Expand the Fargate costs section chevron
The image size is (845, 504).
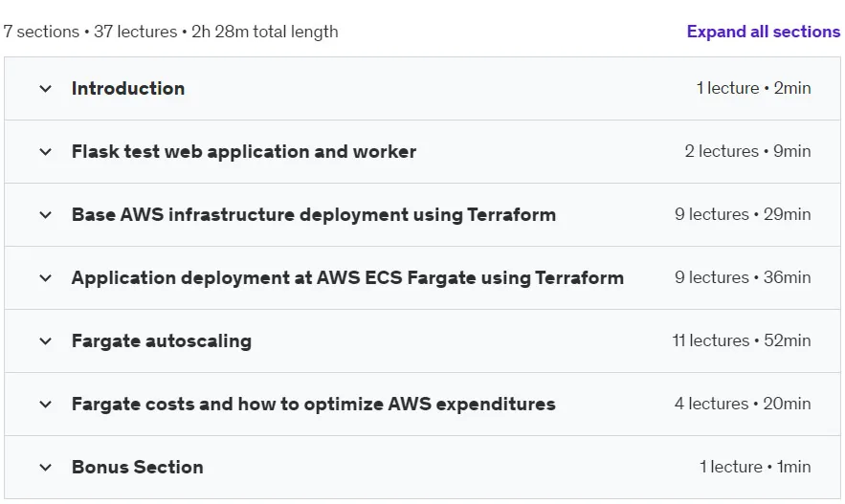(46, 404)
